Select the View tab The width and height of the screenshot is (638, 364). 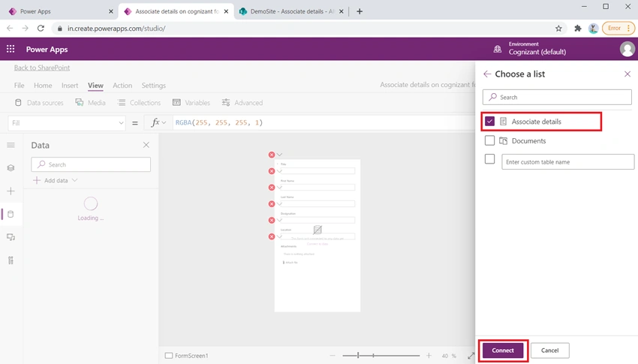click(95, 86)
